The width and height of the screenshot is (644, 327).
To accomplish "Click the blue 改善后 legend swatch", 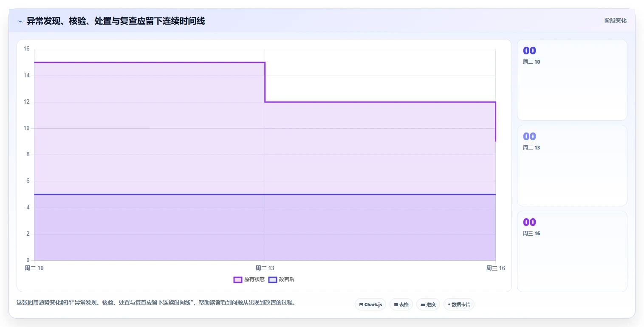I will pyautogui.click(x=273, y=279).
